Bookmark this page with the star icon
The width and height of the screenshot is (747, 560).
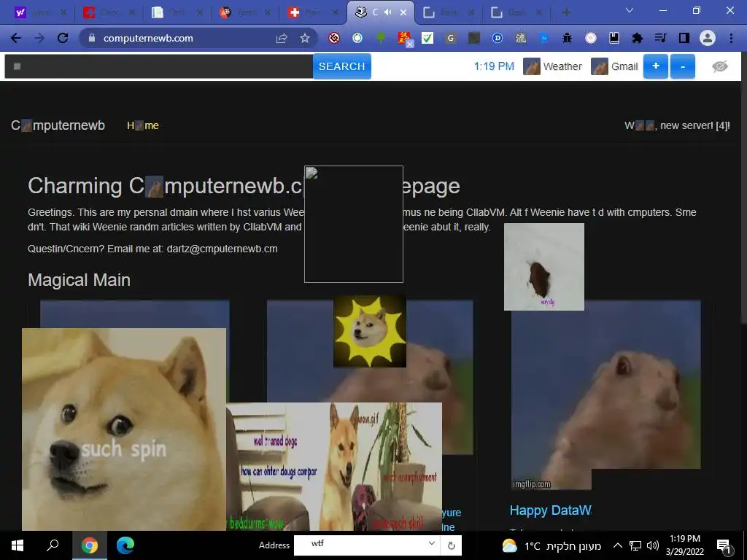tap(305, 38)
